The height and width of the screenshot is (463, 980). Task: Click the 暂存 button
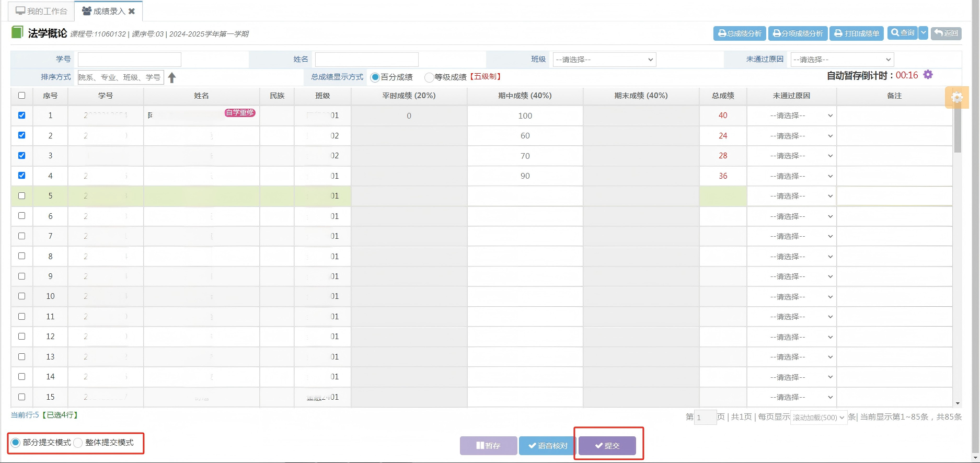(489, 446)
